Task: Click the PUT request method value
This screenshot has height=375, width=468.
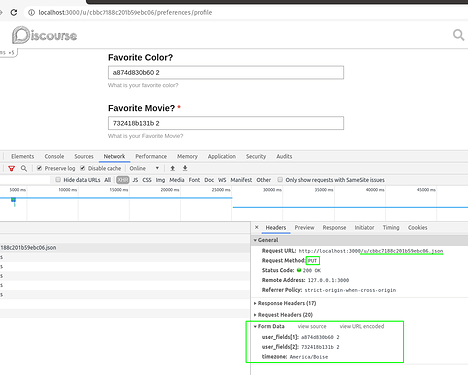Action: tap(312, 261)
